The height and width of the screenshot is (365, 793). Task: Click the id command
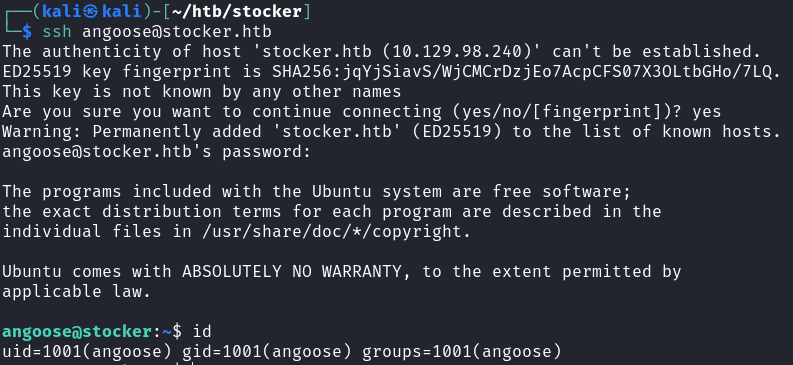point(202,332)
